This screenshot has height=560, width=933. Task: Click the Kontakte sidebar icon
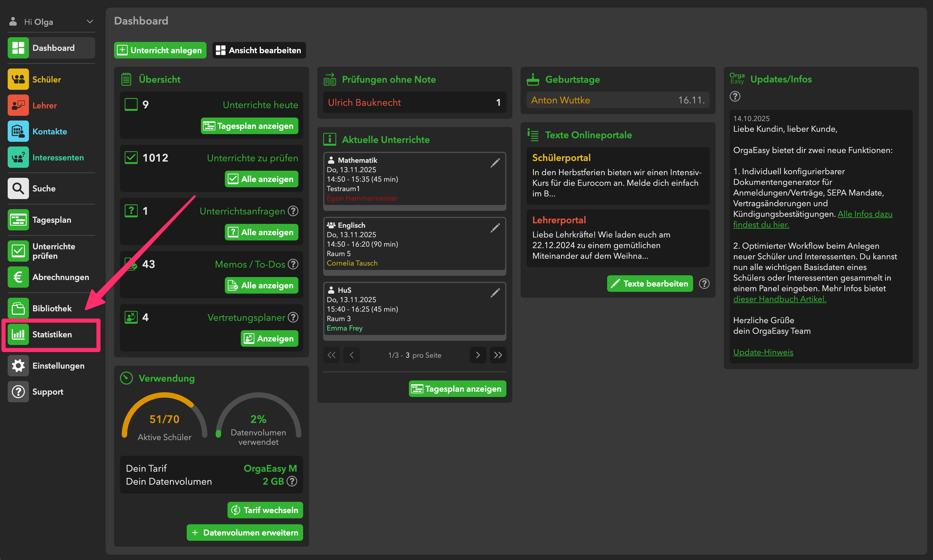pos(18,131)
